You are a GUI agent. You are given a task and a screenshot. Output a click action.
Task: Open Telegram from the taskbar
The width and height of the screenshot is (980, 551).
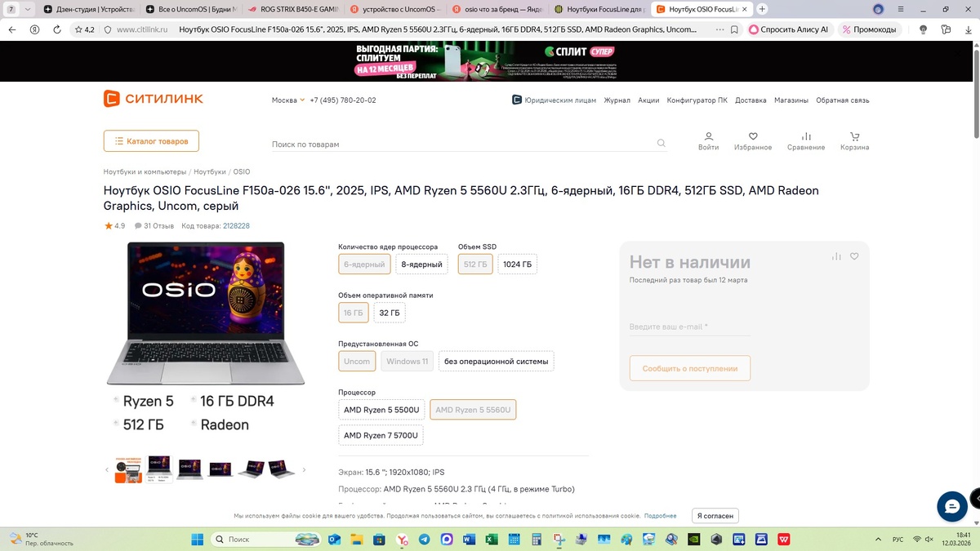(424, 540)
